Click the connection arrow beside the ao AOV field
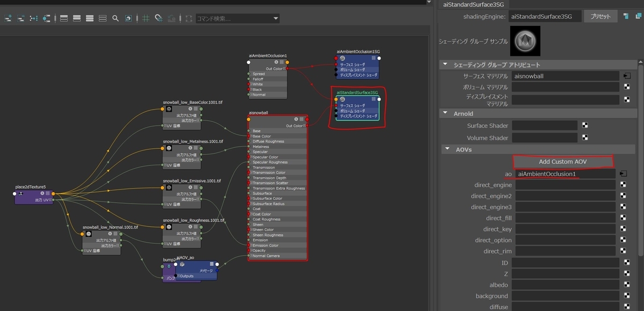The height and width of the screenshot is (311, 644). click(624, 174)
